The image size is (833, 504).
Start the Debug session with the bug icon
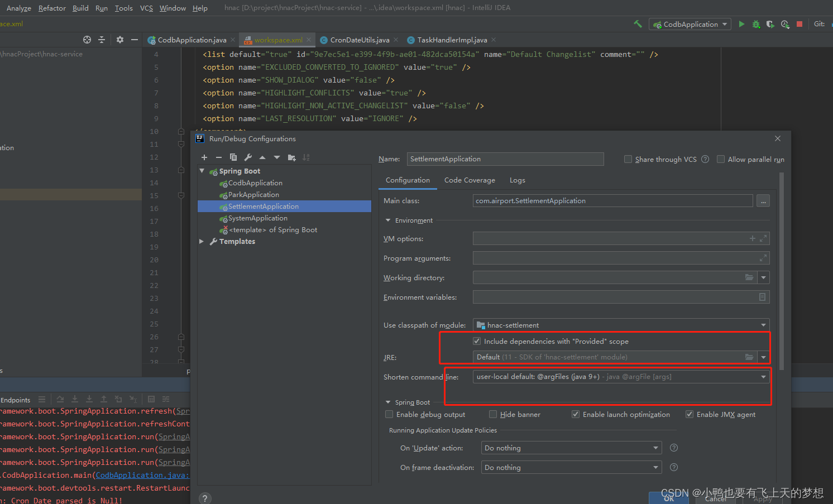(x=756, y=24)
